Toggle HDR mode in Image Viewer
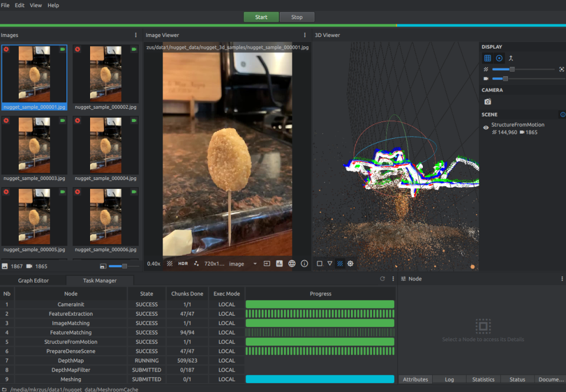 point(183,264)
